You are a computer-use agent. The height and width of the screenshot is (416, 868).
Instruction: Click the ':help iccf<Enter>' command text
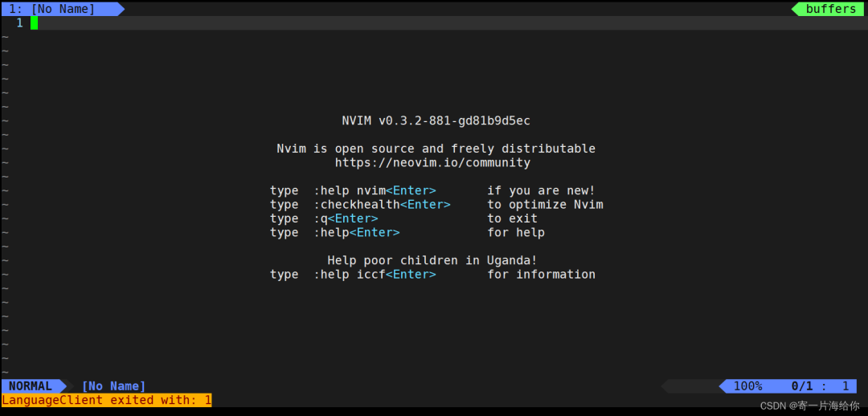coord(375,275)
